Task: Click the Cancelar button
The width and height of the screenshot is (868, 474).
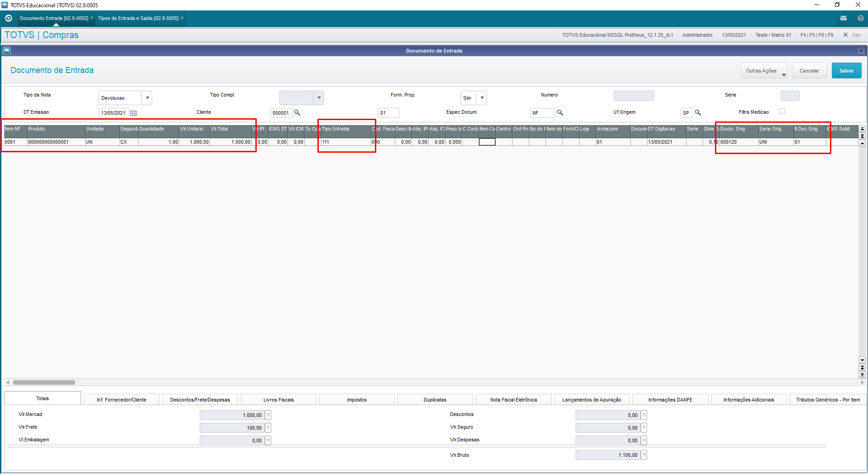Action: (810, 71)
